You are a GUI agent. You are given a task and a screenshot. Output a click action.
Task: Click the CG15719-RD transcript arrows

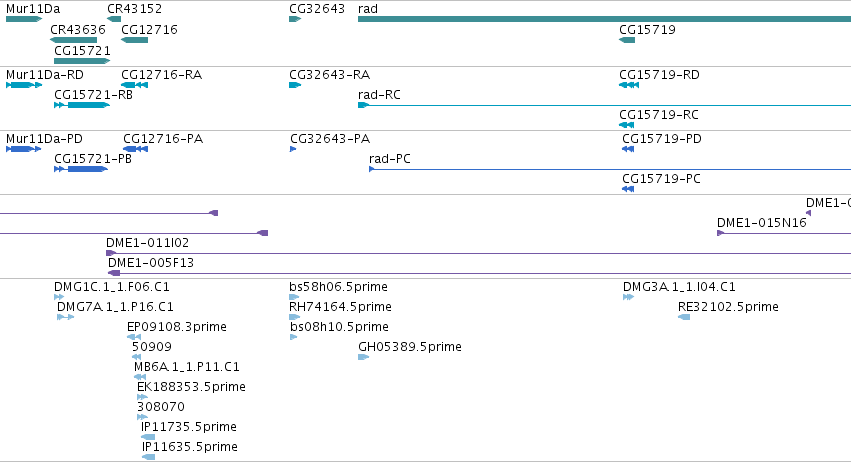[629, 85]
